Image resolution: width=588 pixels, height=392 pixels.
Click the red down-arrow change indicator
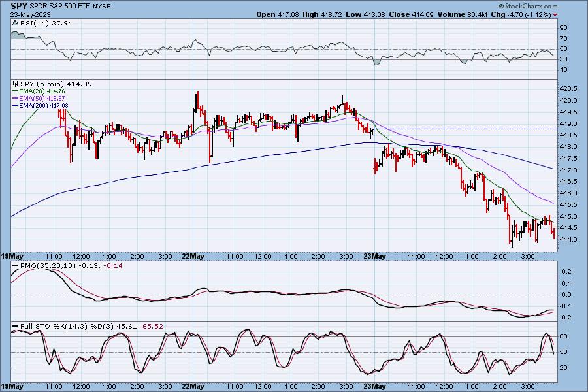click(555, 15)
